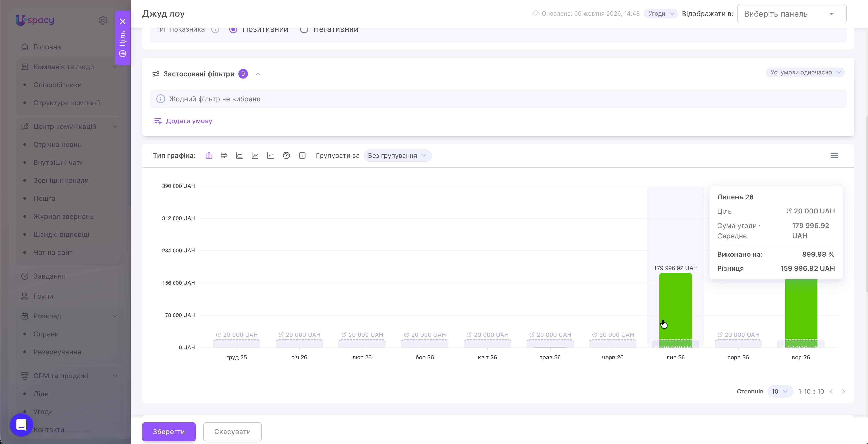This screenshot has height=444, width=868.
Task: Choose the area chart type icon
Action: [x=239, y=155]
